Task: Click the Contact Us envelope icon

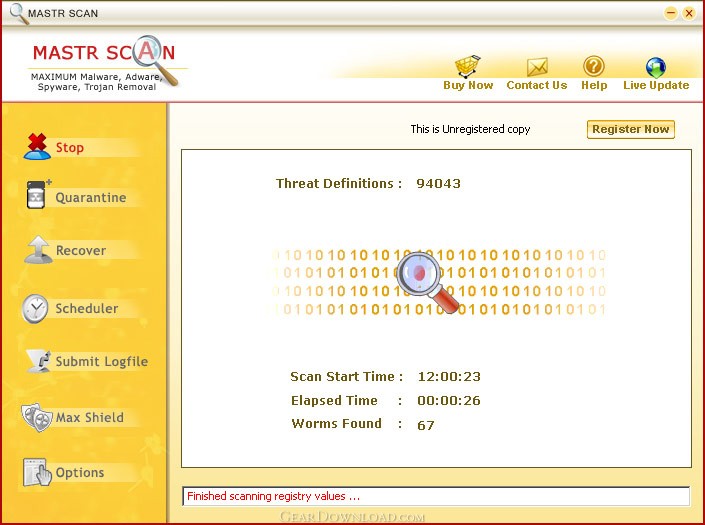Action: point(537,67)
